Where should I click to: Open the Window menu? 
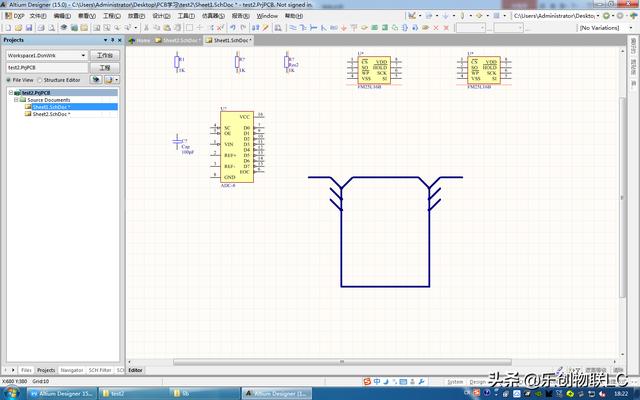[x=267, y=16]
